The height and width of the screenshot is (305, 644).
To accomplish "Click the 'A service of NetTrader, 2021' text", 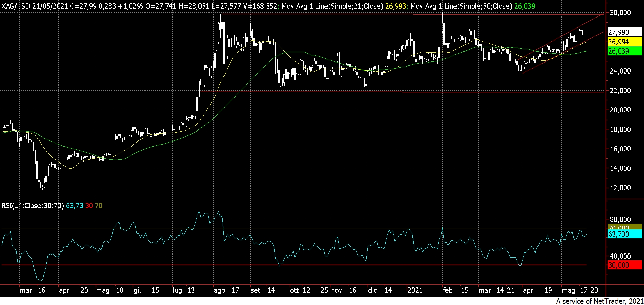I will point(599,301).
